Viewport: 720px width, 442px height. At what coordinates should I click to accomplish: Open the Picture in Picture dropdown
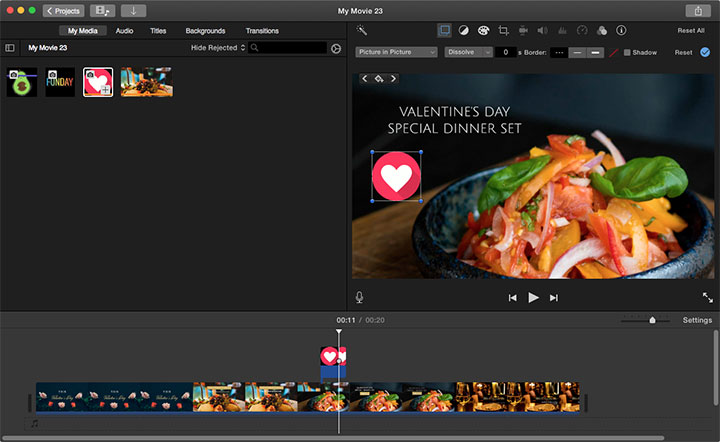click(x=397, y=52)
